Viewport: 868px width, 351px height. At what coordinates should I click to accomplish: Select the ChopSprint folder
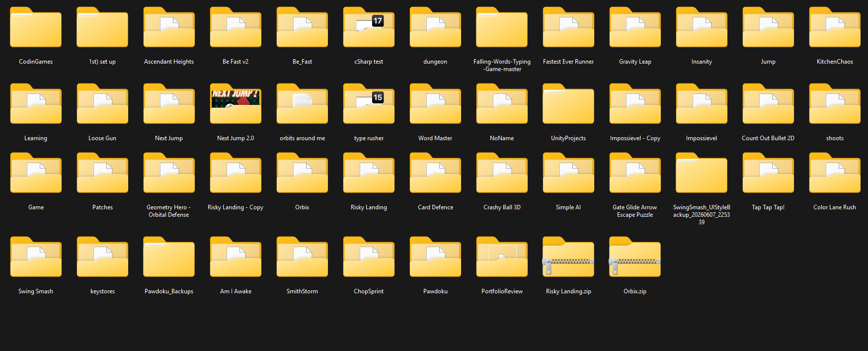coord(369,257)
